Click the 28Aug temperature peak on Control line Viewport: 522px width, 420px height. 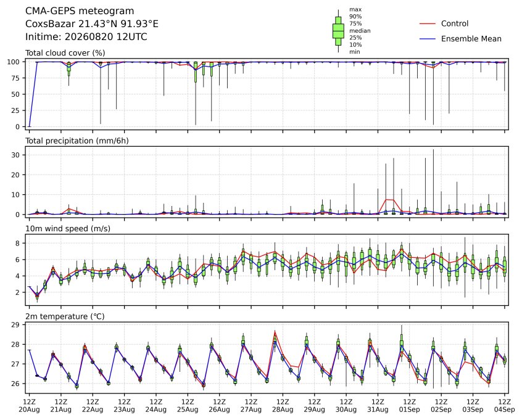pyautogui.click(x=275, y=331)
